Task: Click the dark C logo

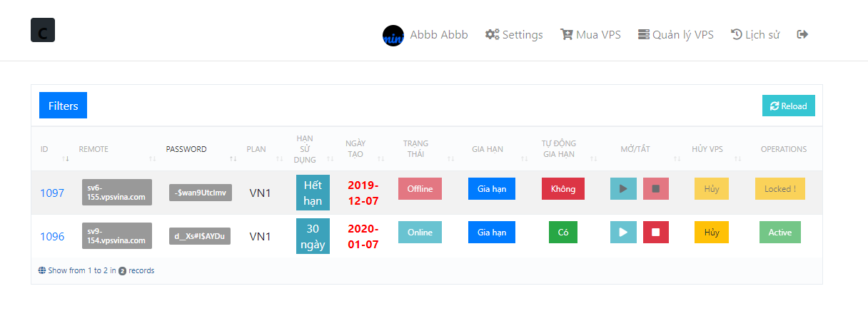Action: coord(43,30)
